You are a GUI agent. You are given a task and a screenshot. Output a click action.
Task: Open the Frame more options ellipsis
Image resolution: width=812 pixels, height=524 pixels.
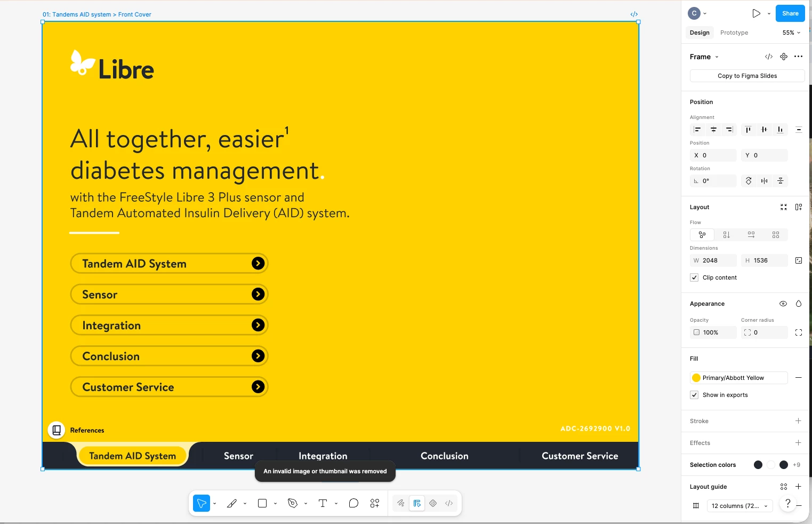tap(798, 57)
